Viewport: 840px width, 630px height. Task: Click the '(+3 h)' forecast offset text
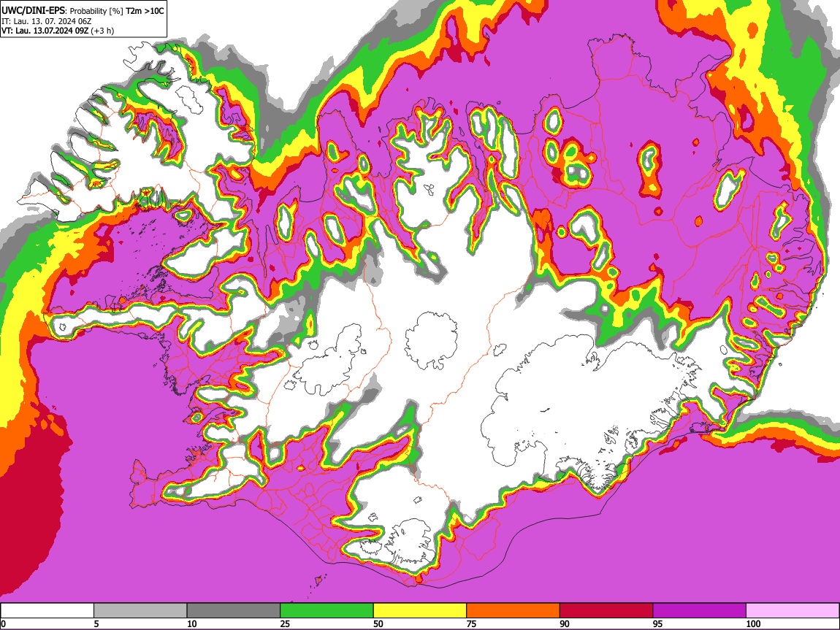click(102, 31)
